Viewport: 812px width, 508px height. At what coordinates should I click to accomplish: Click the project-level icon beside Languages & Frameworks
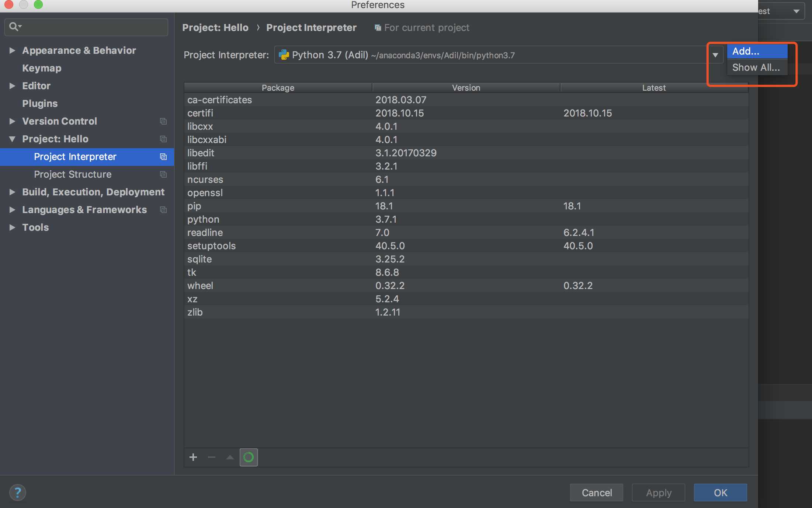[163, 210]
